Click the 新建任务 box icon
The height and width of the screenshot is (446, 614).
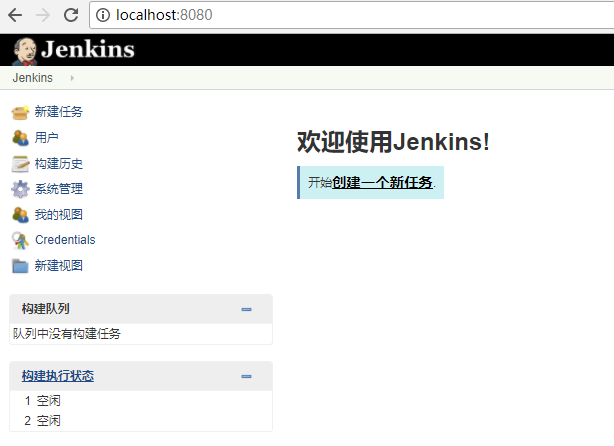tap(20, 112)
